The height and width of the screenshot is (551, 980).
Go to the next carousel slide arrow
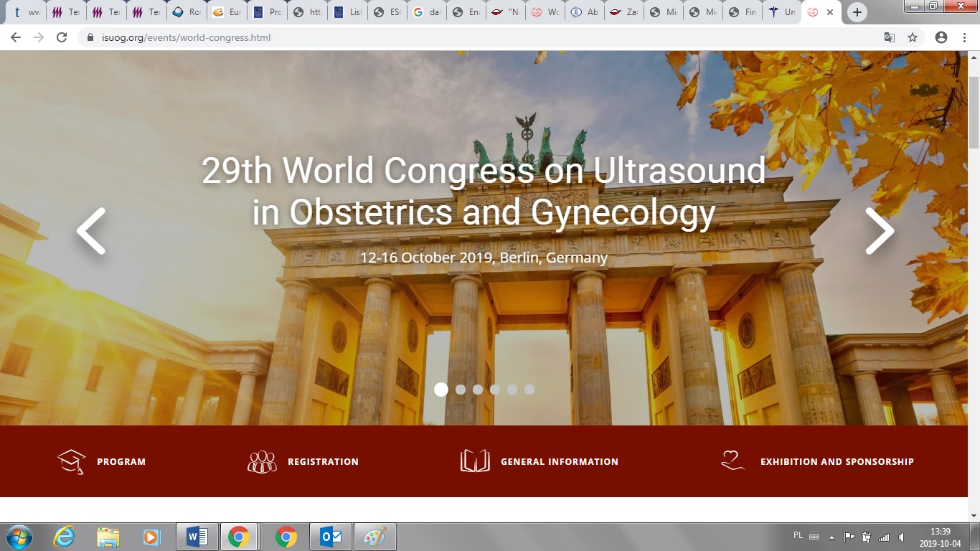[x=879, y=231]
